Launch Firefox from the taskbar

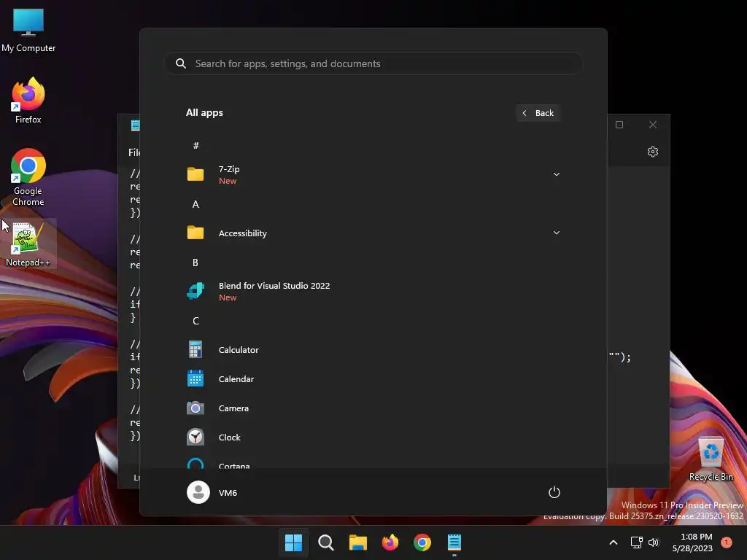pyautogui.click(x=390, y=542)
